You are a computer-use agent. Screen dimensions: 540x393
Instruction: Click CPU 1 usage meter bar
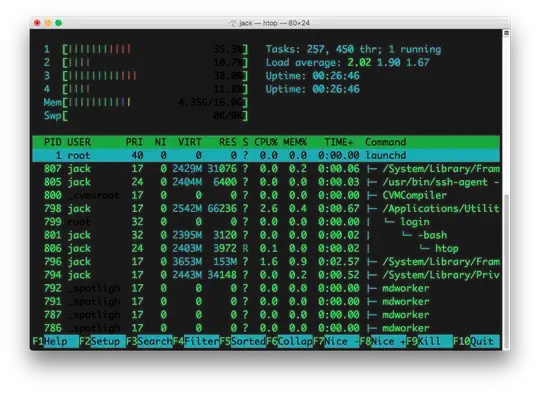pos(155,49)
